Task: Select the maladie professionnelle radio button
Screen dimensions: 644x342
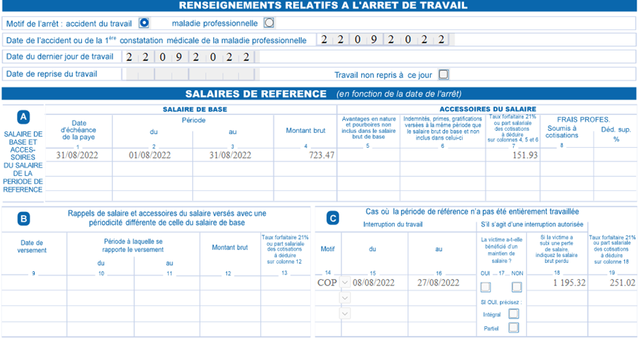Action: pos(269,22)
